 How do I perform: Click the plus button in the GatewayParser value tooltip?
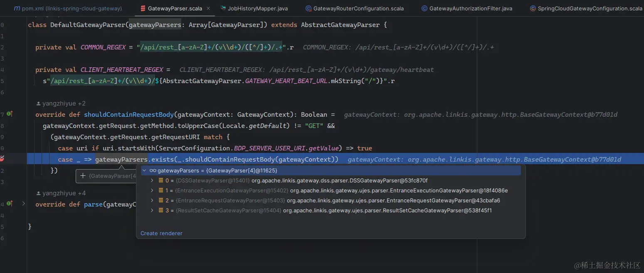pos(83,176)
